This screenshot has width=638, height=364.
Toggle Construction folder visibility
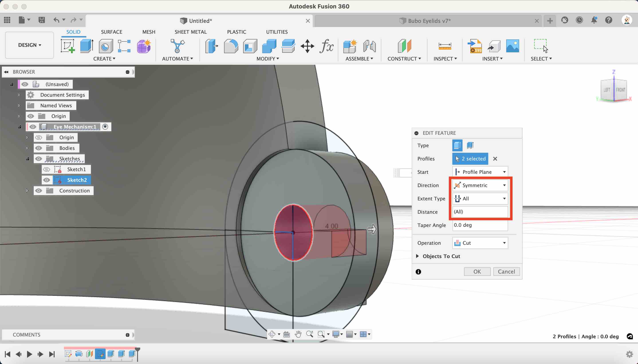[38, 191]
